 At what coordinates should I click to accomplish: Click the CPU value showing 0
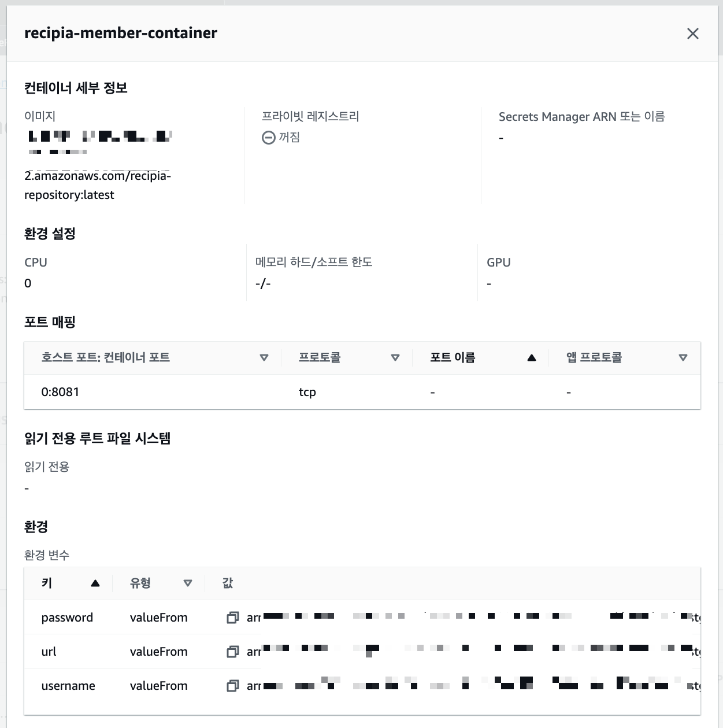(27, 283)
